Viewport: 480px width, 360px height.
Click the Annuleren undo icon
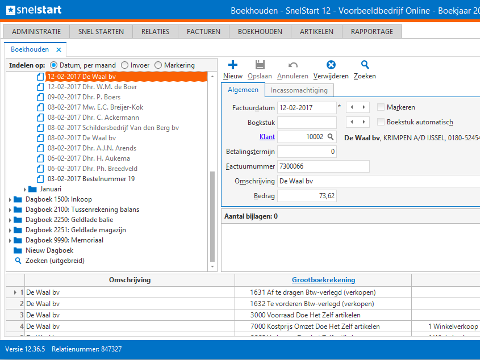(x=293, y=65)
